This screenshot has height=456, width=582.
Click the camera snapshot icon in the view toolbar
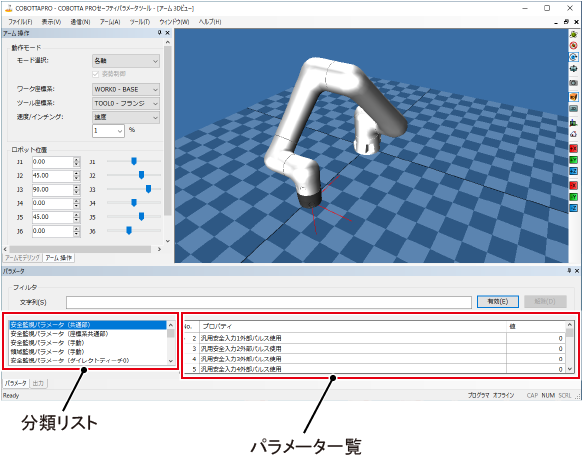click(x=573, y=83)
